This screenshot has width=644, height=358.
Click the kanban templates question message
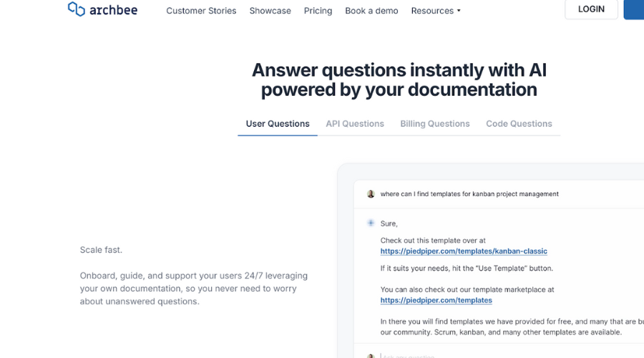(469, 194)
